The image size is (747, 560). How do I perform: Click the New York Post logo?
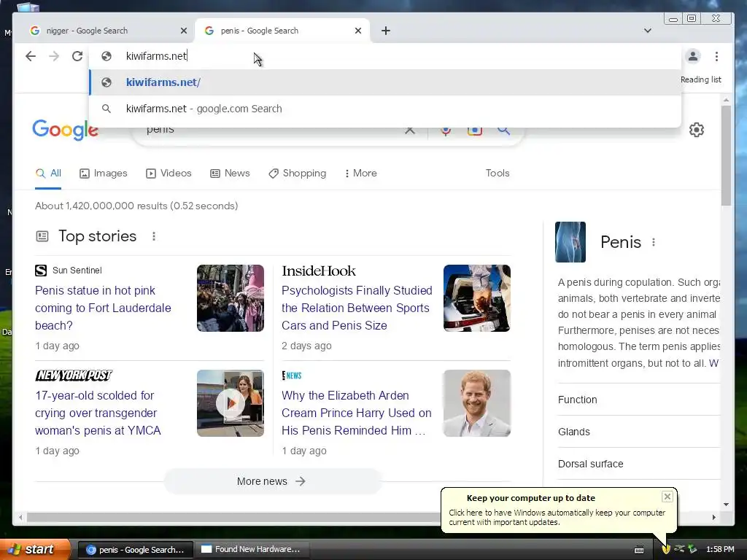point(74,376)
